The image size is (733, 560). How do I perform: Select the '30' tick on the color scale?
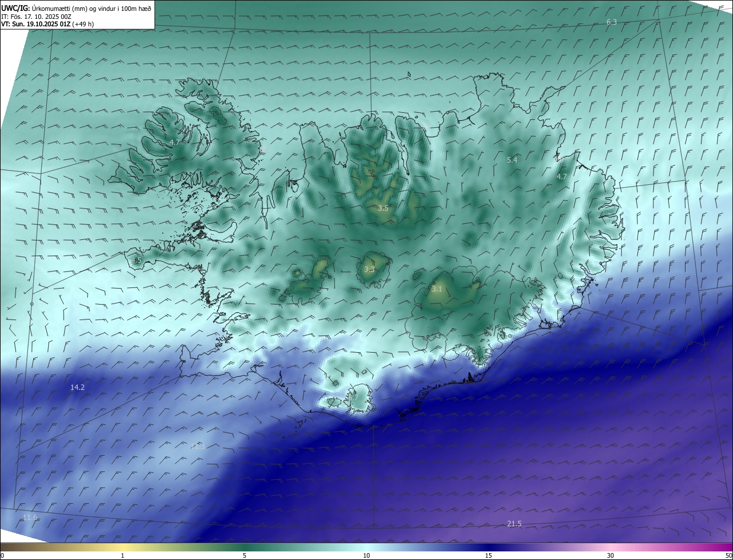610,555
